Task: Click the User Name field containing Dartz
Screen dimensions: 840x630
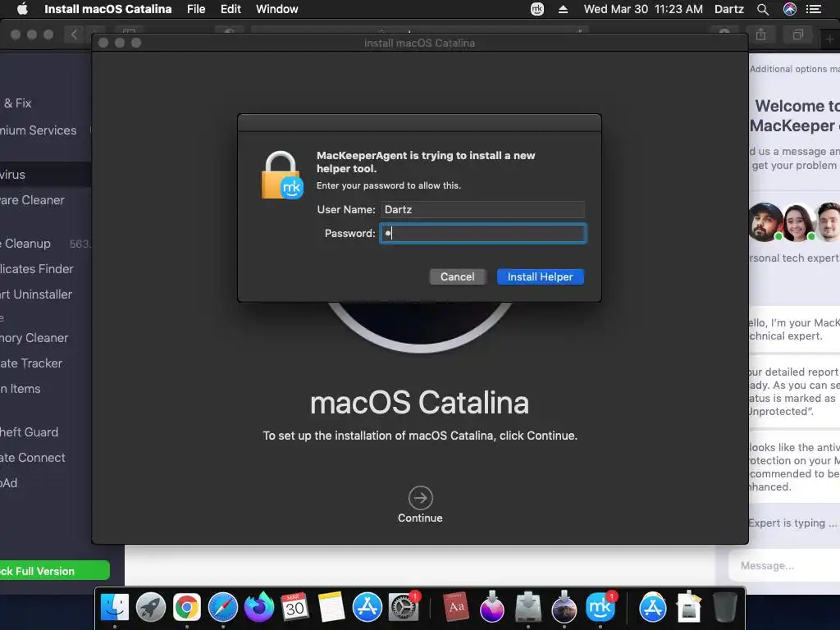Action: click(482, 209)
